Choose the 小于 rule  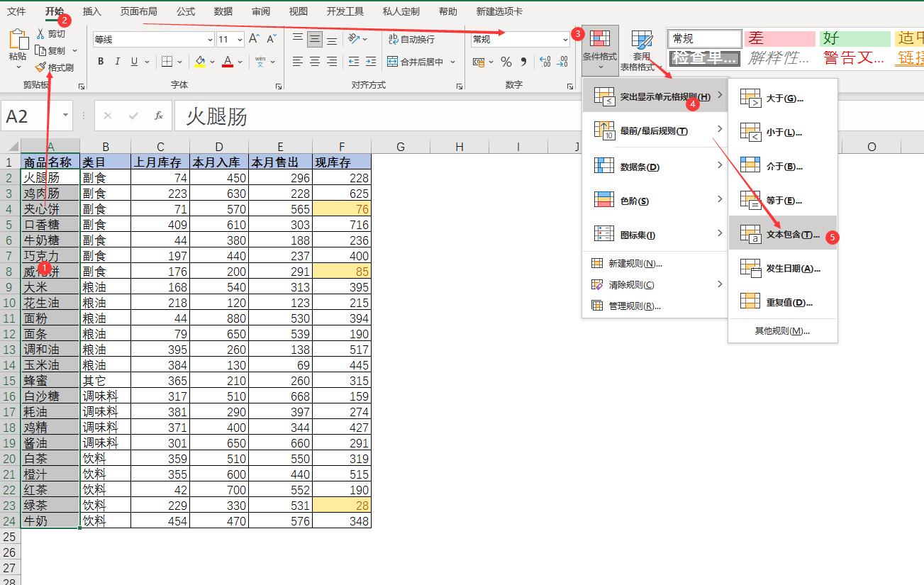pyautogui.click(x=783, y=132)
